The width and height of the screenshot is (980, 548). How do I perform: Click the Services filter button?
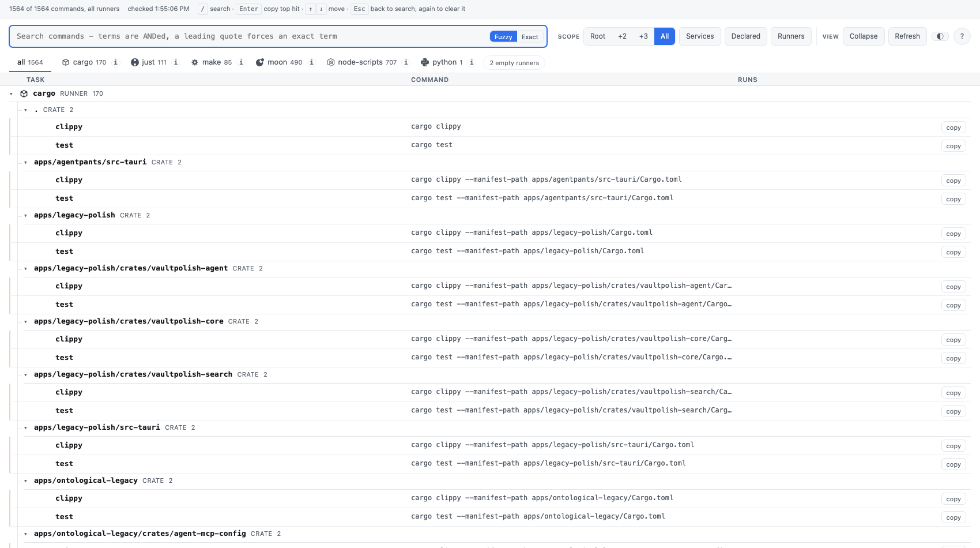coord(700,36)
